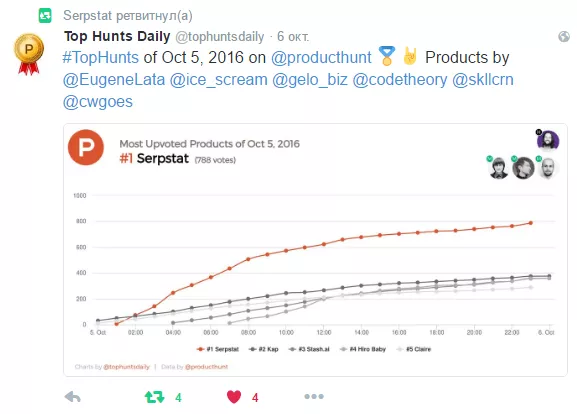Open the Top Hunts Daily medal avatar
The height and width of the screenshot is (414, 577).
click(29, 54)
